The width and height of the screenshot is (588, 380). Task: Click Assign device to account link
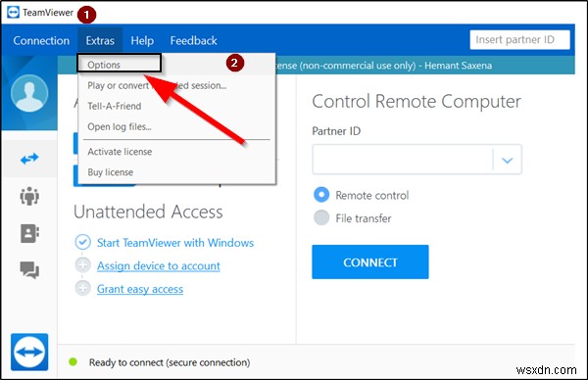[158, 265]
